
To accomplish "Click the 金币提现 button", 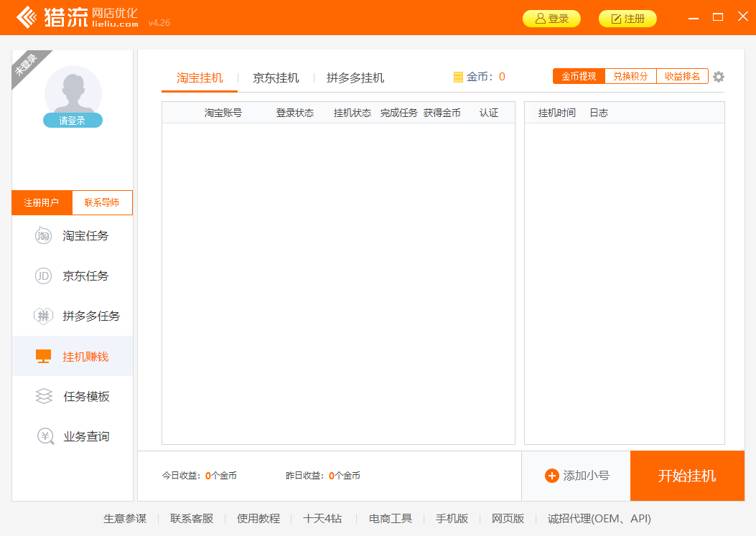I will pyautogui.click(x=579, y=76).
